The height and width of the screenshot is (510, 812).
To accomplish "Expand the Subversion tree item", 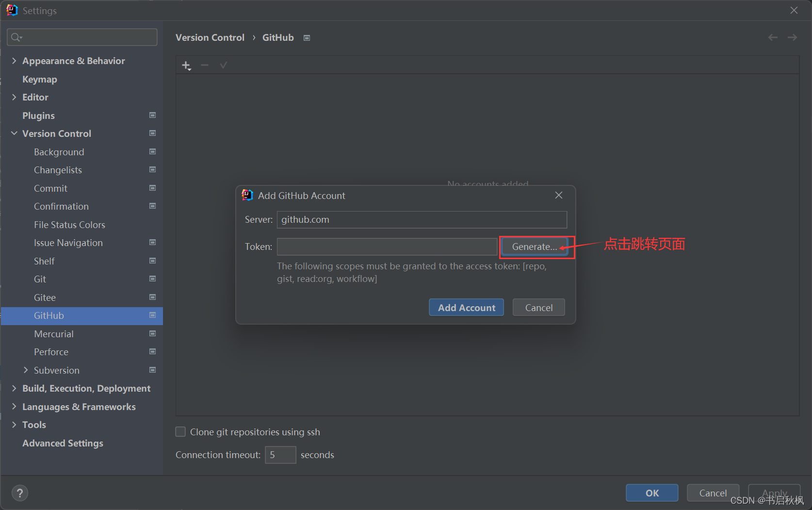I will [26, 370].
